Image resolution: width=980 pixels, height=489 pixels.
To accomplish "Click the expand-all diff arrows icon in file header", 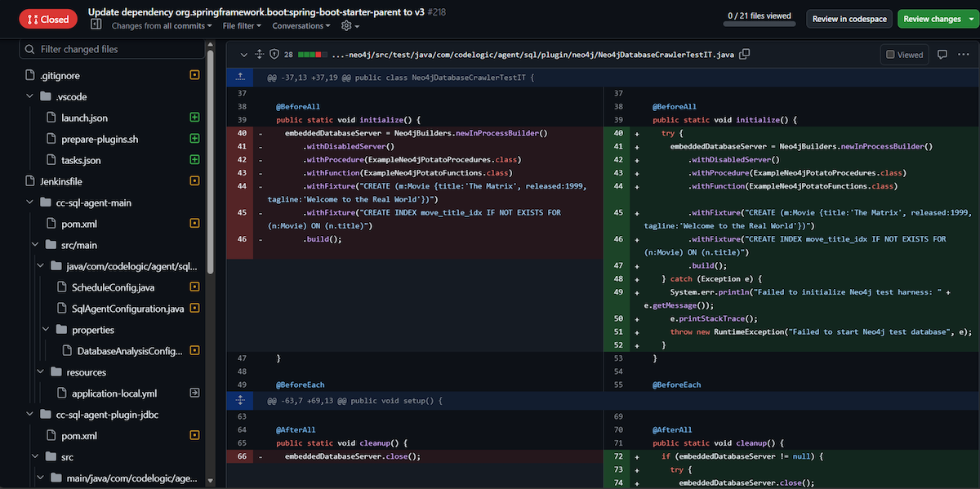I will [259, 55].
